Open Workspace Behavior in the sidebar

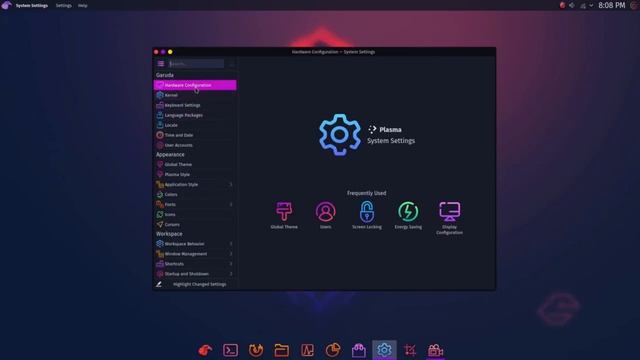(x=195, y=244)
